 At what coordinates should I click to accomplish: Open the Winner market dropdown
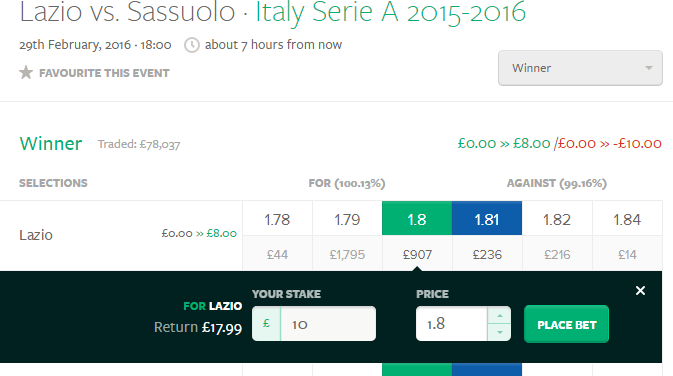tap(580, 68)
